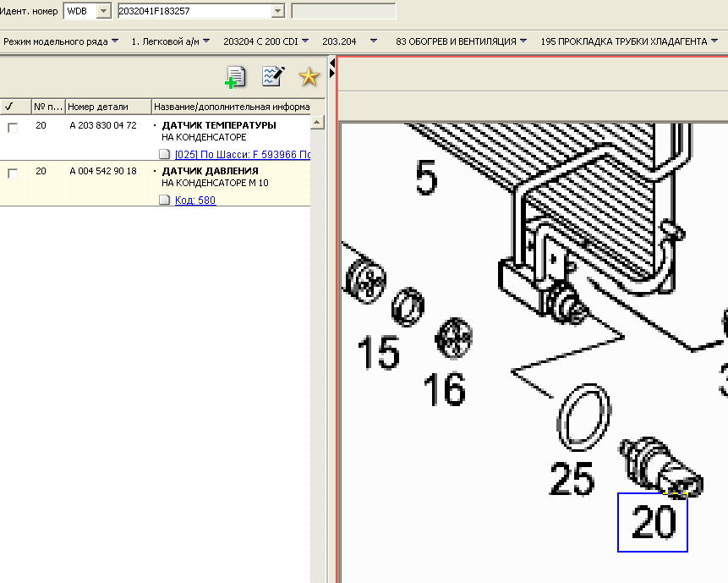This screenshot has width=728, height=583.
Task: Click the document icon beside [025] По Шасси
Action: 165,154
